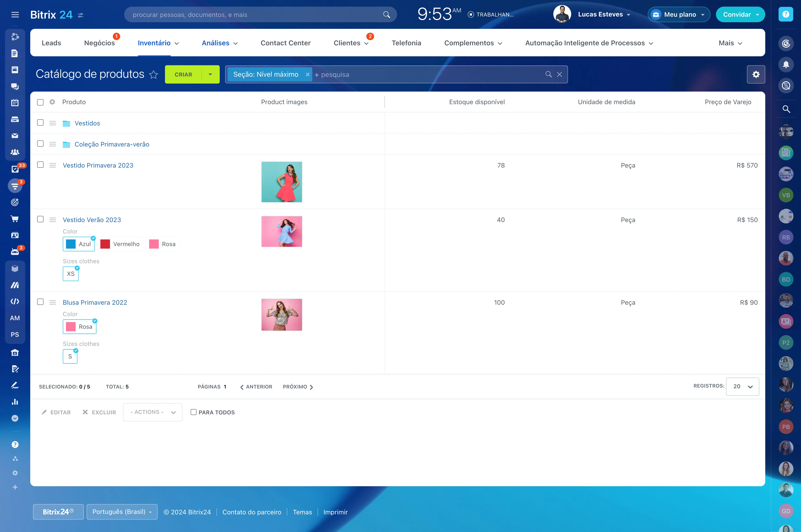The height and width of the screenshot is (532, 801).
Task: Select the Vermelho color swatch
Action: click(121, 244)
